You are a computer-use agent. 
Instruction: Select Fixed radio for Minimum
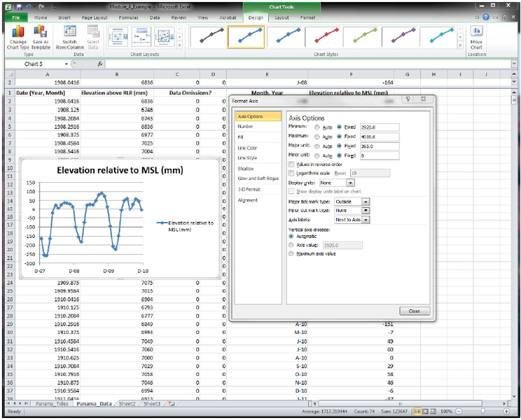click(x=339, y=127)
